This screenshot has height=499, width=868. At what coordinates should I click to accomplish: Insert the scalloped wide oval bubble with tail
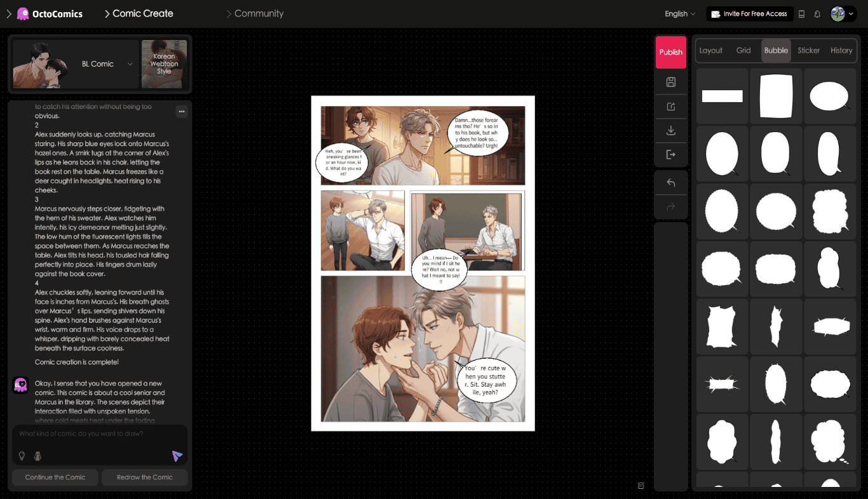[829, 384]
